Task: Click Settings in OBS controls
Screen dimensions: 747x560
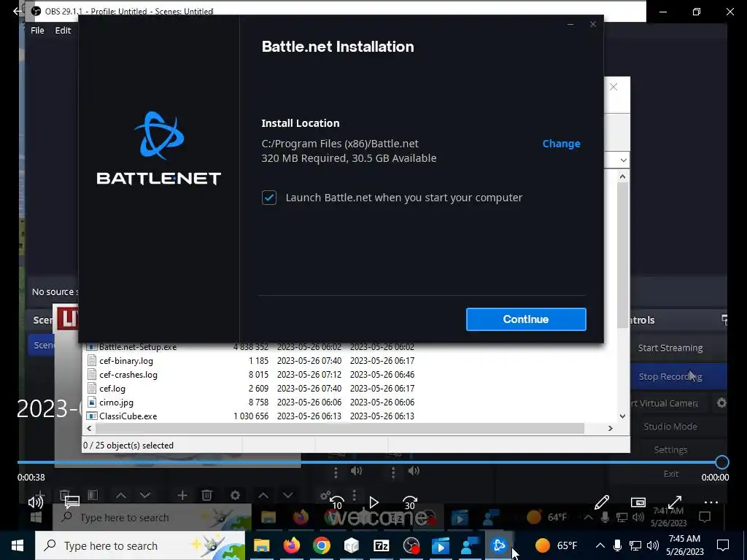Action: coord(670,450)
